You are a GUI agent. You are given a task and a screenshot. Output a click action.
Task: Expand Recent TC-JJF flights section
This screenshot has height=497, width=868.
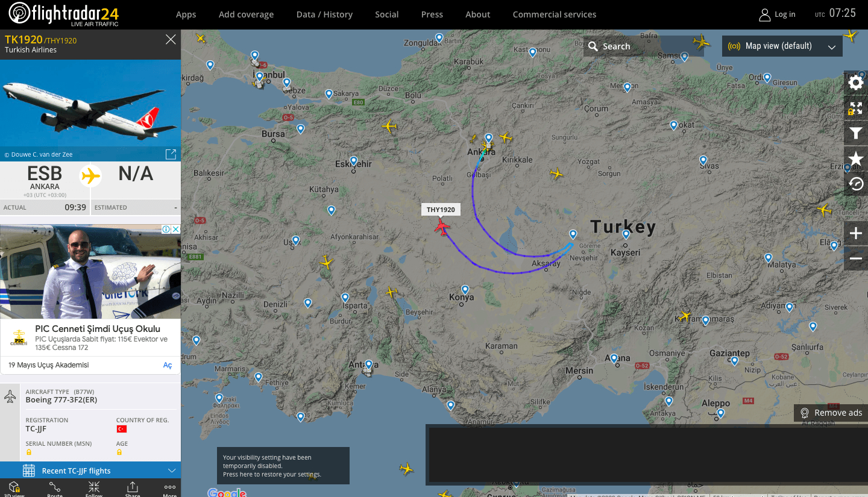point(90,470)
